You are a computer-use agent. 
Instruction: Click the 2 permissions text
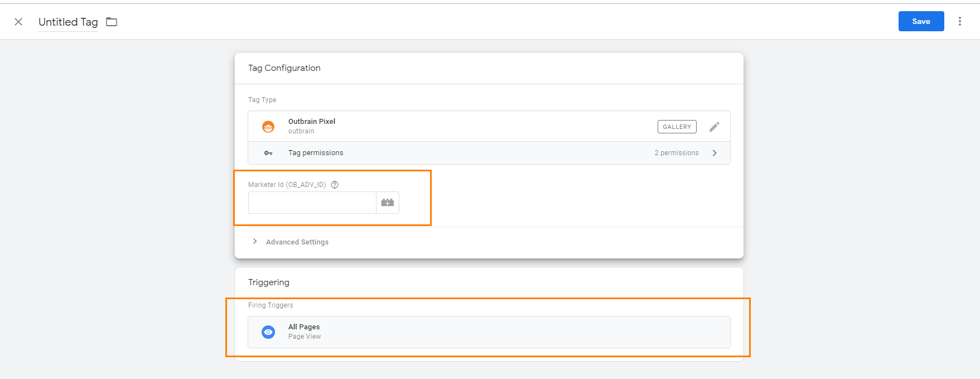[676, 153]
